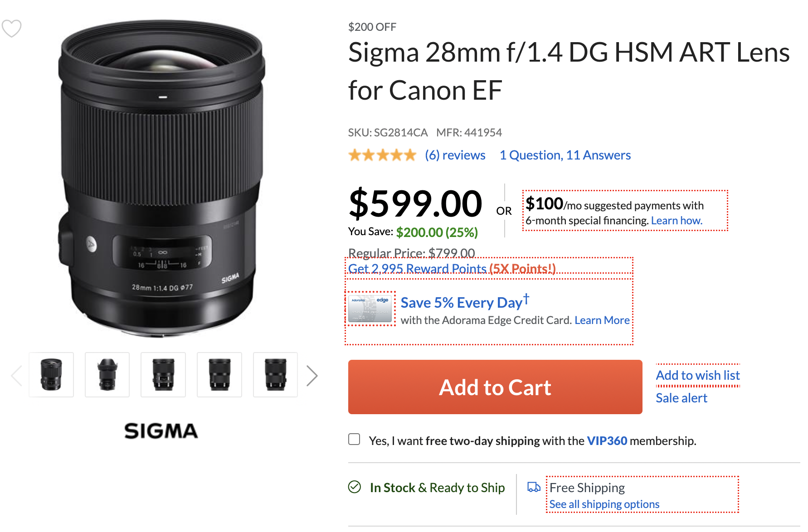The image size is (808, 532).
Task: Open 1 Question, 11 Answers link
Action: pos(565,155)
